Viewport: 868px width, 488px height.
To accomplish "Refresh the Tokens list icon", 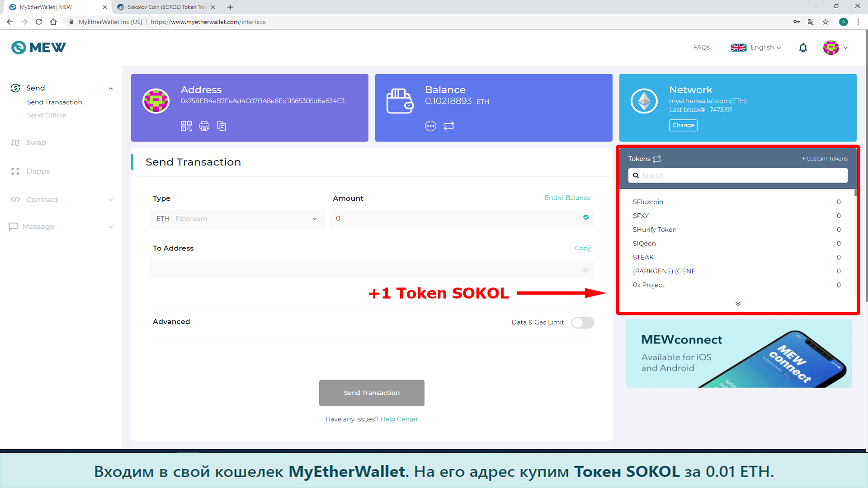I will tap(657, 159).
